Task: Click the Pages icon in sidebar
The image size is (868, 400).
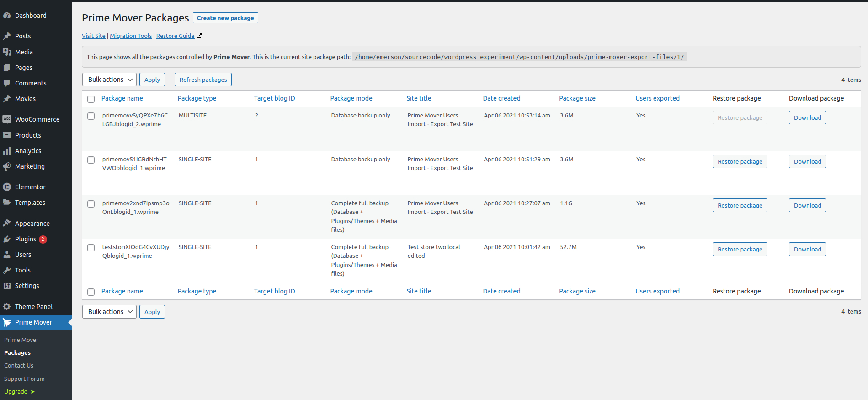Action: tap(7, 68)
